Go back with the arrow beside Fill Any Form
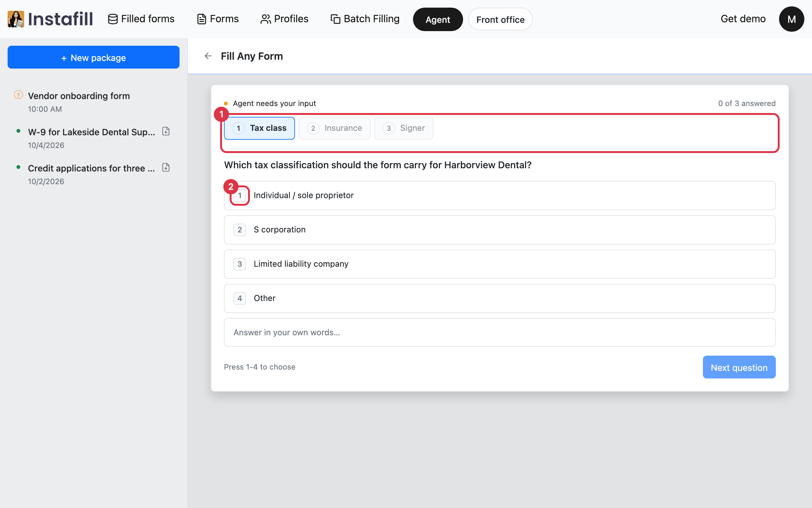Screen dimensions: 812x508 [x=208, y=56]
